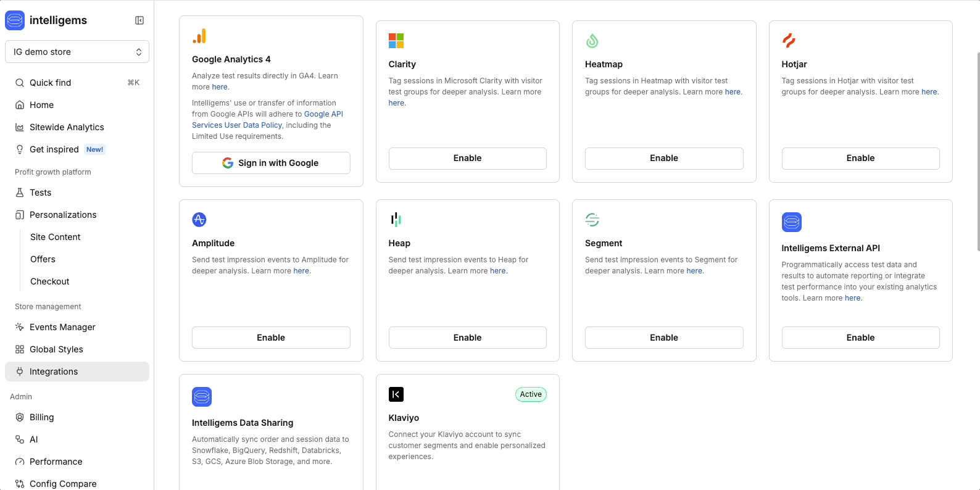
Task: Open Google API Services User Data Policy link
Action: tap(267, 120)
